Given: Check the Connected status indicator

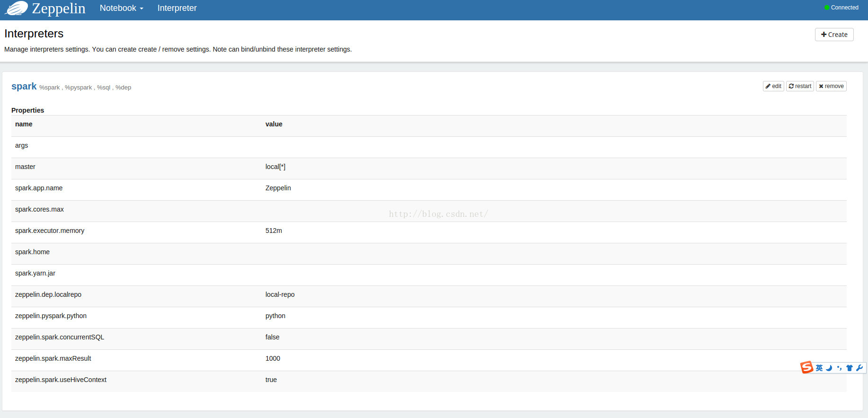Looking at the screenshot, I should [841, 8].
